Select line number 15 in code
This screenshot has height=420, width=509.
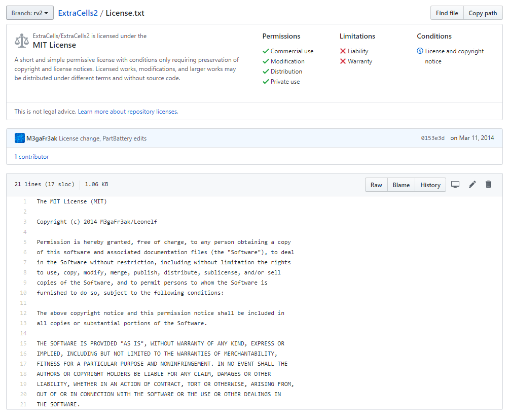pos(23,343)
